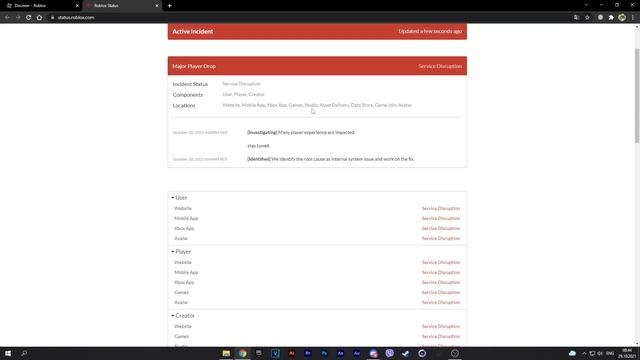Select Avatar row under User

pyautogui.click(x=317, y=238)
